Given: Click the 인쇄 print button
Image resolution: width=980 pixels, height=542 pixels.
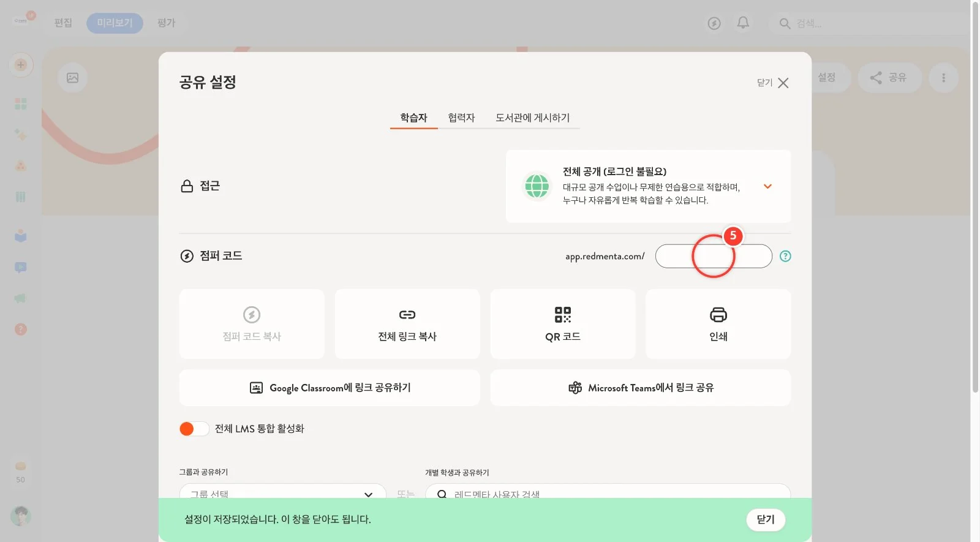Looking at the screenshot, I should (x=718, y=324).
